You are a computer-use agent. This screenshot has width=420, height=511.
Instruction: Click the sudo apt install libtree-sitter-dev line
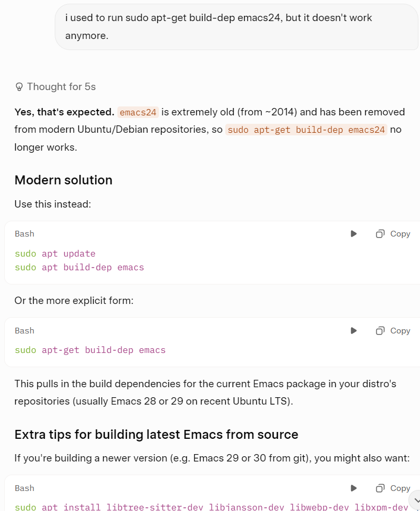point(211,507)
